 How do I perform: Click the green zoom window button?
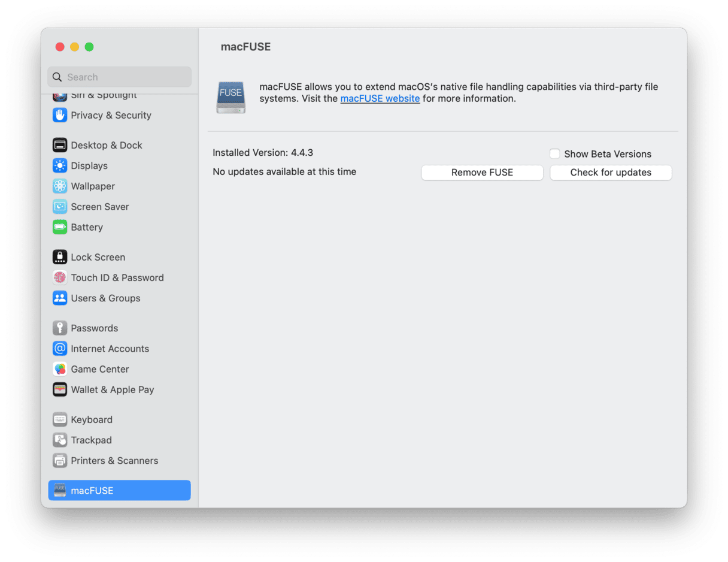tap(89, 47)
